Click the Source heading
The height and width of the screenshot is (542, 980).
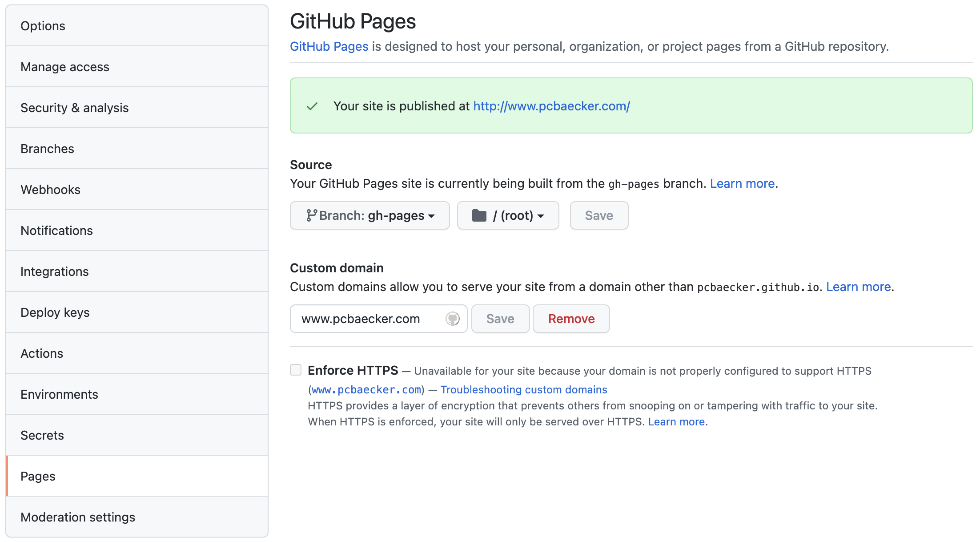pos(311,165)
